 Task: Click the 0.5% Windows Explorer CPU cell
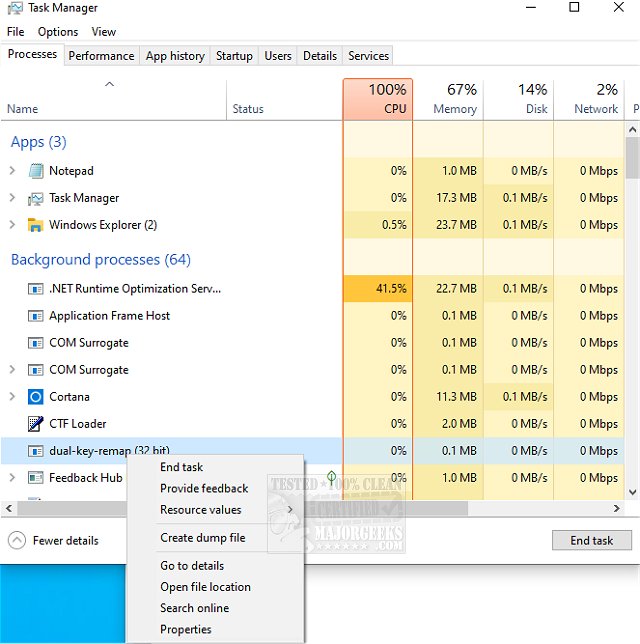378,225
